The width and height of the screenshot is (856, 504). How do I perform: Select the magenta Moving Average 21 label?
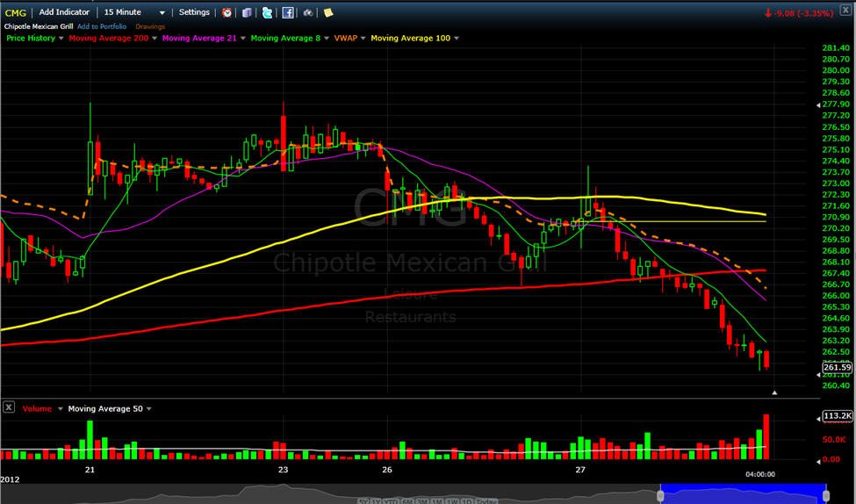[199, 39]
